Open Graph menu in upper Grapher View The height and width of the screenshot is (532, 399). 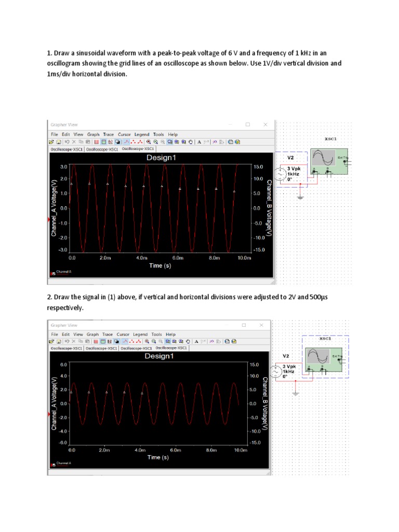pos(94,135)
